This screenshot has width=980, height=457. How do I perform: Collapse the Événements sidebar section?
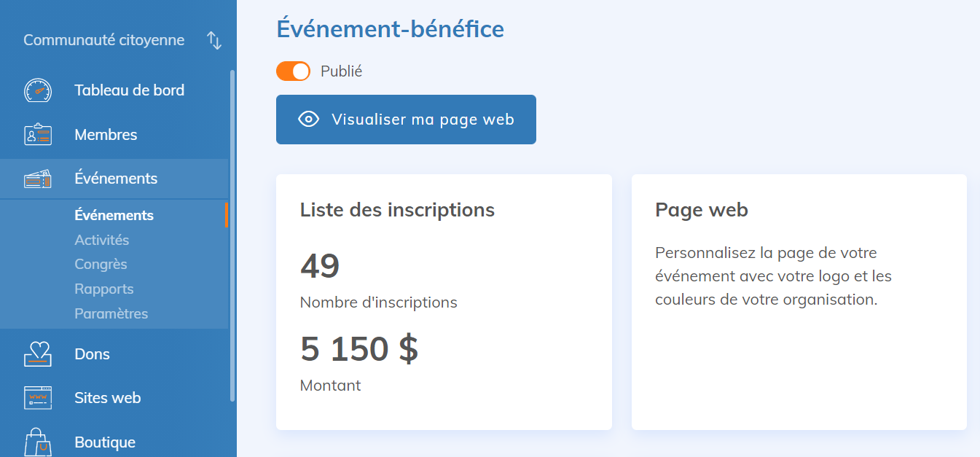116,179
